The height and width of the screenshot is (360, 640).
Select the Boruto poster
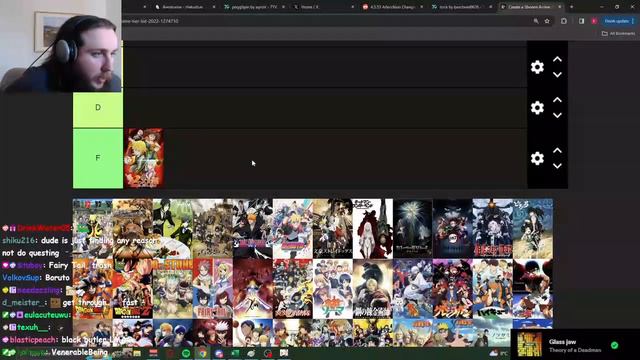[293, 229]
